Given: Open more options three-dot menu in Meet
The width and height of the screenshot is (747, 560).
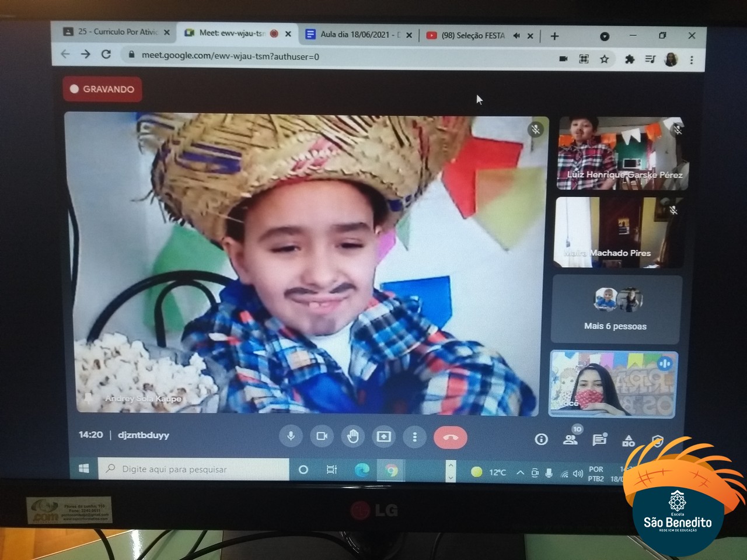Looking at the screenshot, I should point(414,437).
